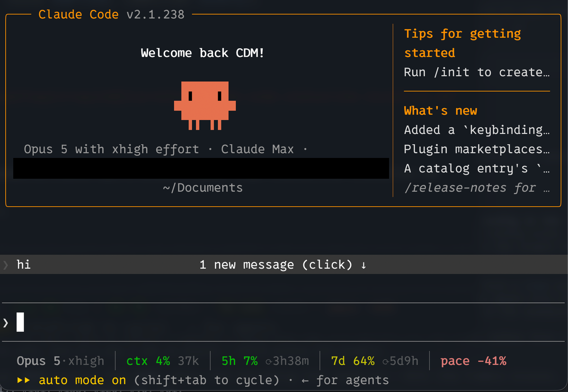Viewport: 568px width, 392px height.
Task: Click '5h 7%' usage indicator
Action: click(240, 361)
